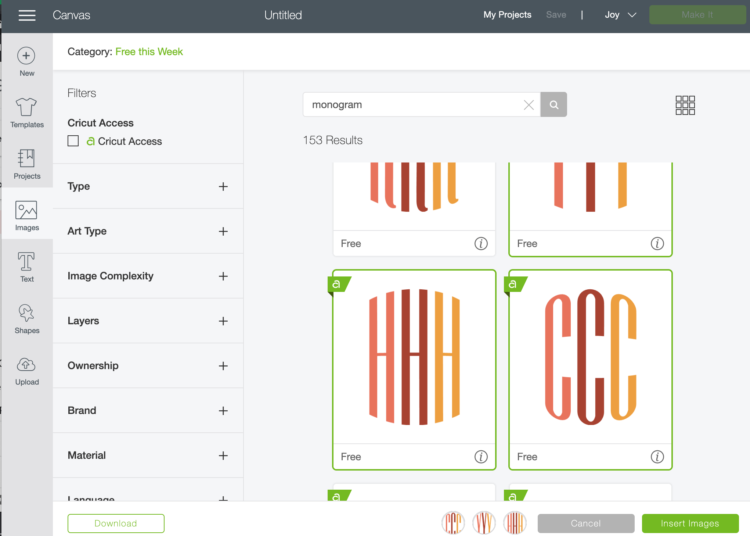
Task: Show info for the HHH monogram
Action: 481,457
